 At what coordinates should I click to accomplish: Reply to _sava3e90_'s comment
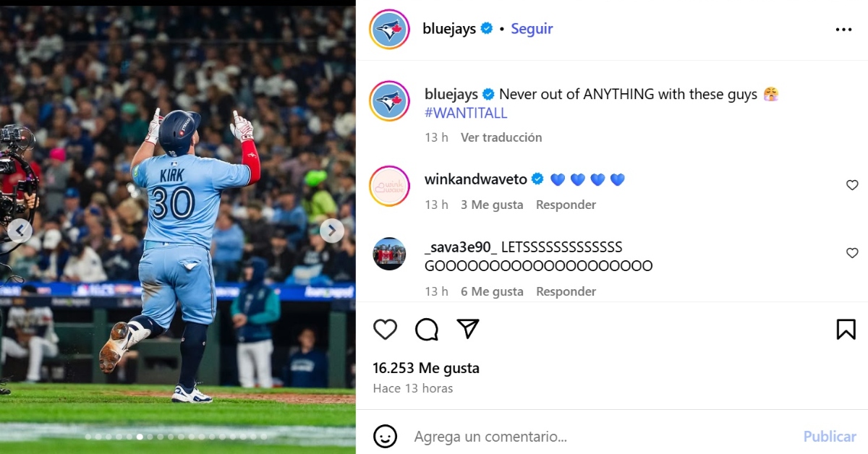point(566,291)
